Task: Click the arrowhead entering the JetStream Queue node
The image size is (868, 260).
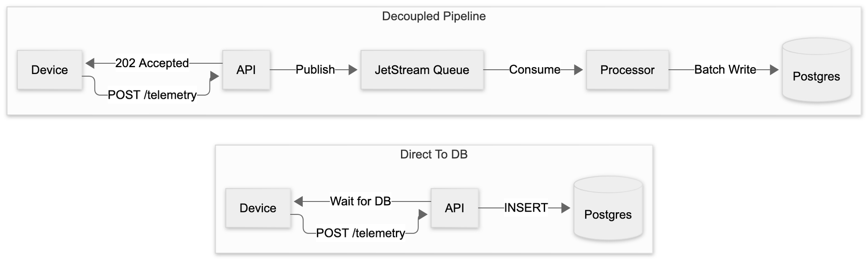Action: [x=353, y=69]
